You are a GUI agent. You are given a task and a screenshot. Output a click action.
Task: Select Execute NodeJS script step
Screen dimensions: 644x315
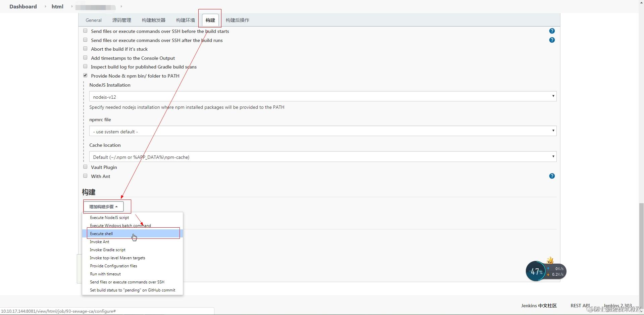click(133, 218)
